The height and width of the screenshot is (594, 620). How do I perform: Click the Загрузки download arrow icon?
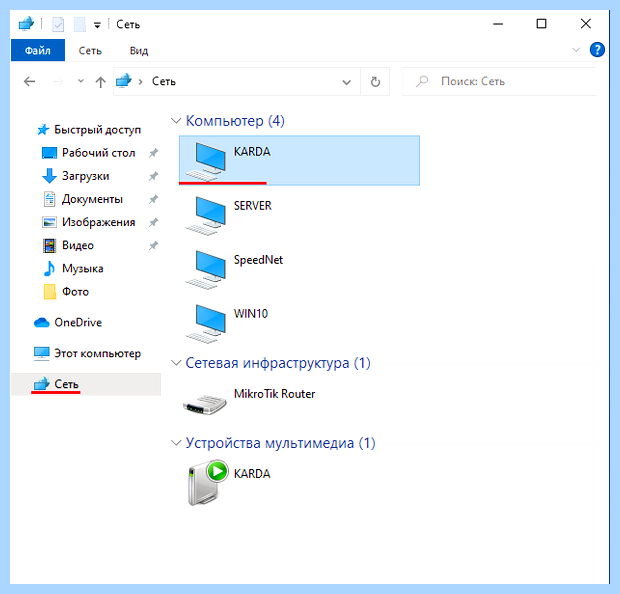click(49, 176)
